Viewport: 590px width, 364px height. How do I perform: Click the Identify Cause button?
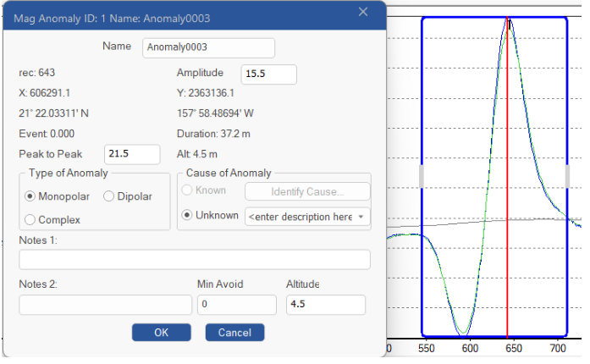point(307,191)
